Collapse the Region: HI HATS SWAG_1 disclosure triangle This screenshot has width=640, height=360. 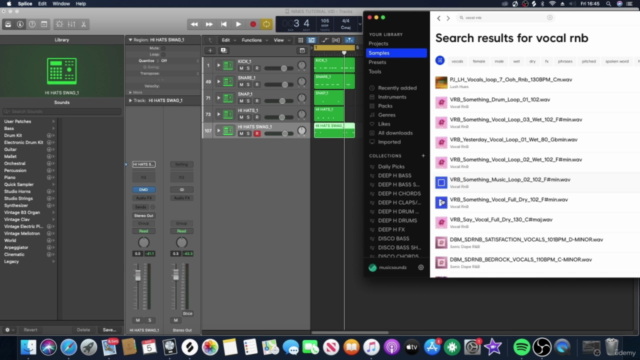click(x=130, y=40)
